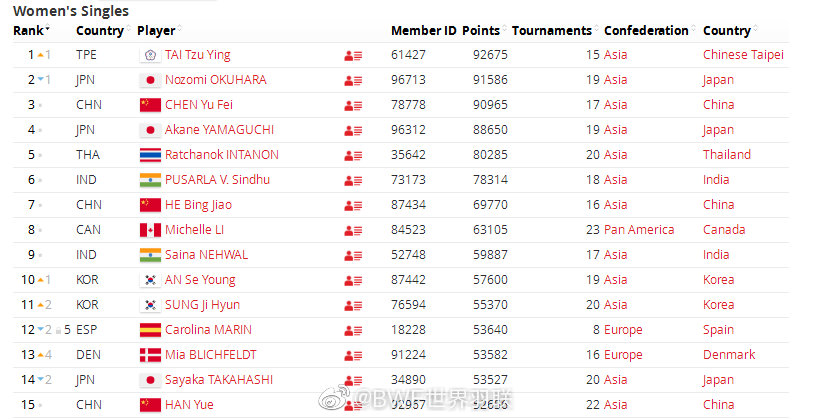The image size is (834, 419).
Task: Click the Denmark flag beside Mia BLICHFELDT
Action: coord(150,355)
